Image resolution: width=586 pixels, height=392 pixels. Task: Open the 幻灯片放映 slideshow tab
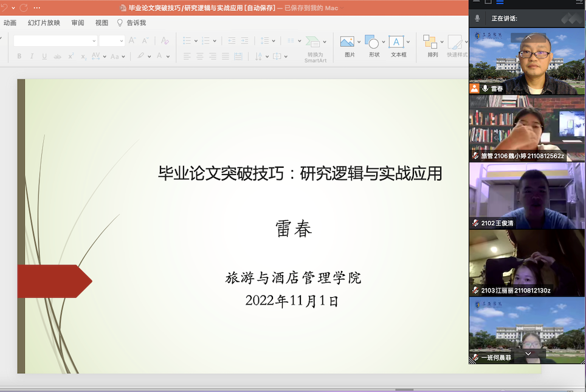(44, 23)
